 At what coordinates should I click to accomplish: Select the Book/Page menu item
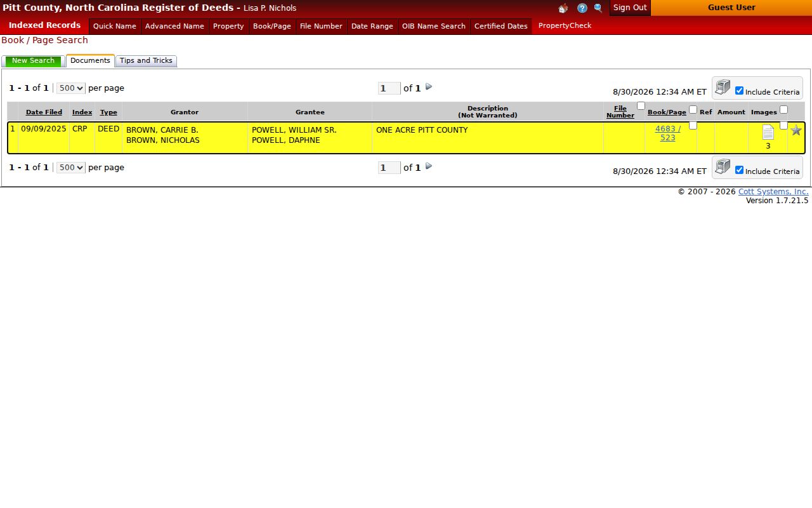pos(272,26)
